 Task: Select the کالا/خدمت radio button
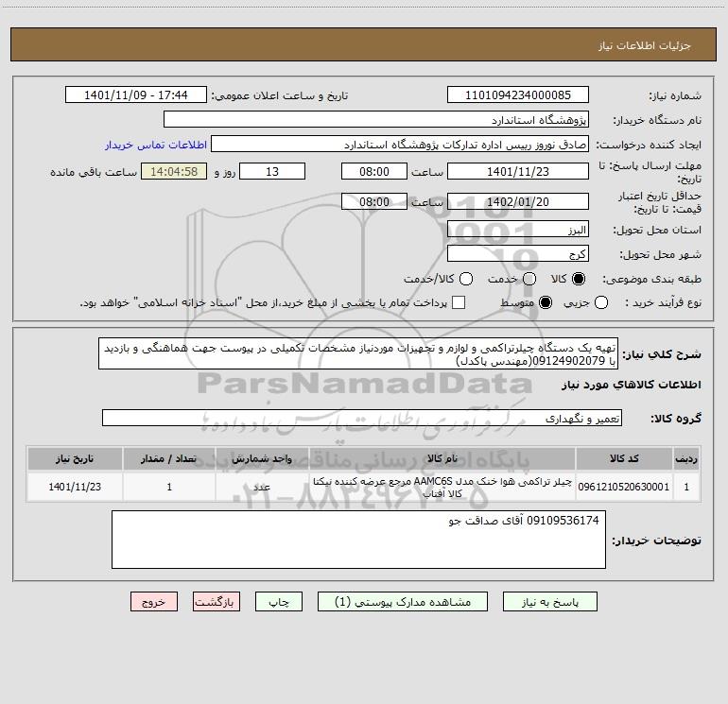coord(466,279)
